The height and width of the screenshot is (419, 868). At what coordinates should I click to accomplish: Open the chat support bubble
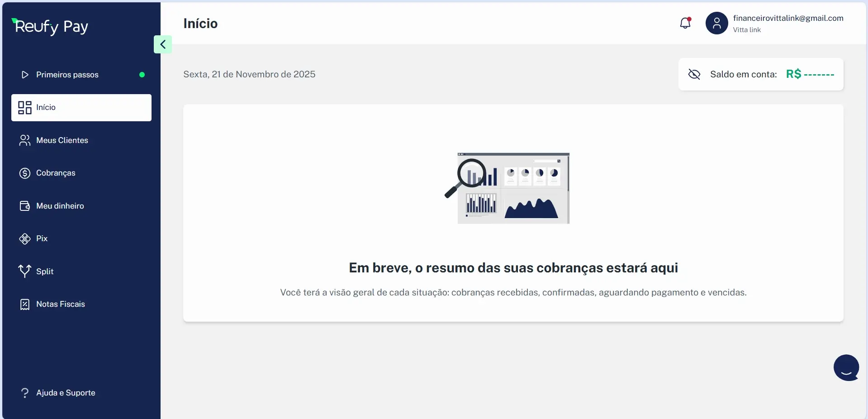pos(846,367)
